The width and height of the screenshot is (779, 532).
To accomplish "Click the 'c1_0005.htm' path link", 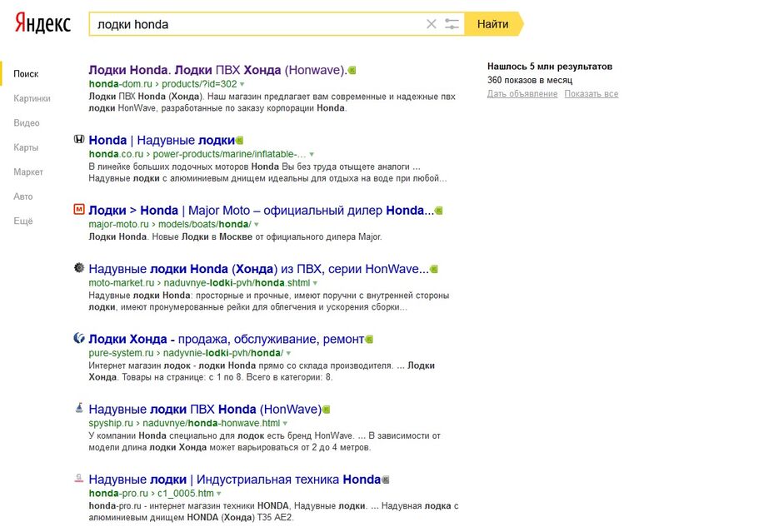I will click(185, 494).
